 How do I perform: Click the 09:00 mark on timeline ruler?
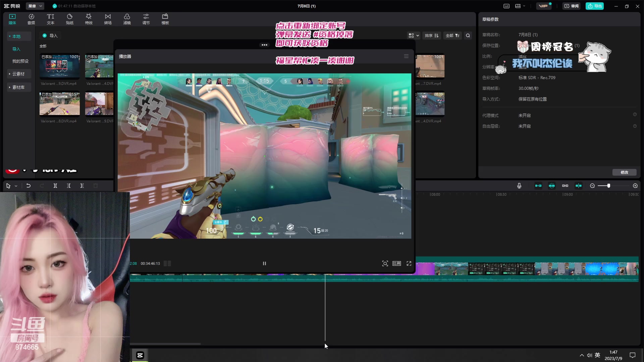click(568, 194)
